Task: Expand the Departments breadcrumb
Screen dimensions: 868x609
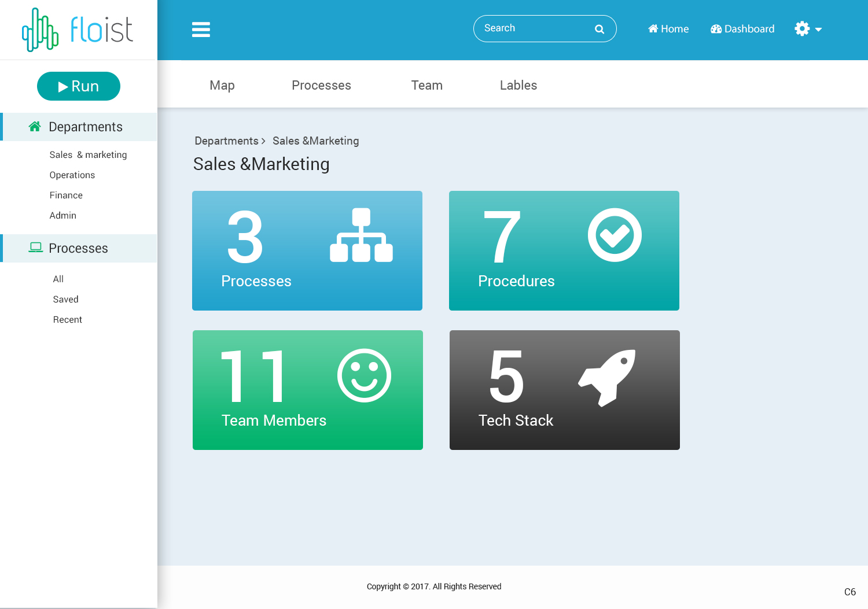Action: click(226, 141)
